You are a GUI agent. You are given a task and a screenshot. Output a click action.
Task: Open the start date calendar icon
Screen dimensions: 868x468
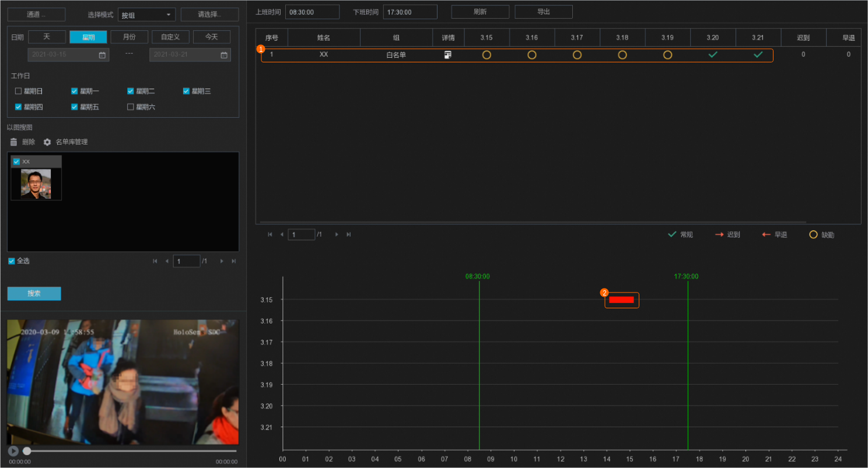pyautogui.click(x=102, y=55)
